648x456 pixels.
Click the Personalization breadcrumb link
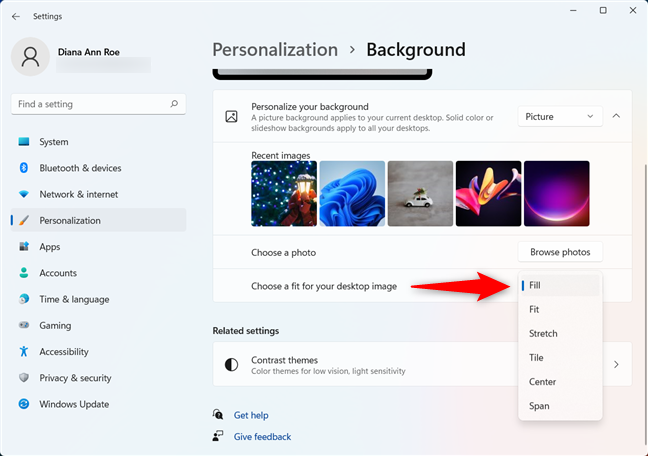275,50
